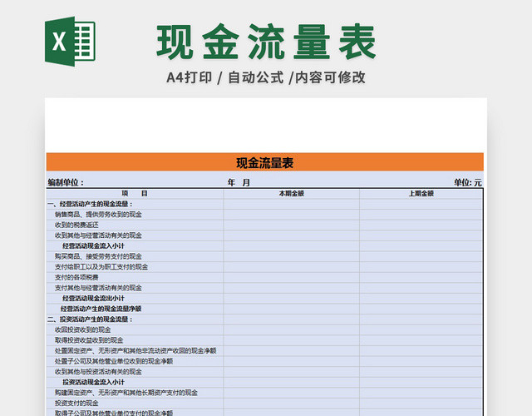
Task: Click the 编制单位： label
Action: click(66, 182)
